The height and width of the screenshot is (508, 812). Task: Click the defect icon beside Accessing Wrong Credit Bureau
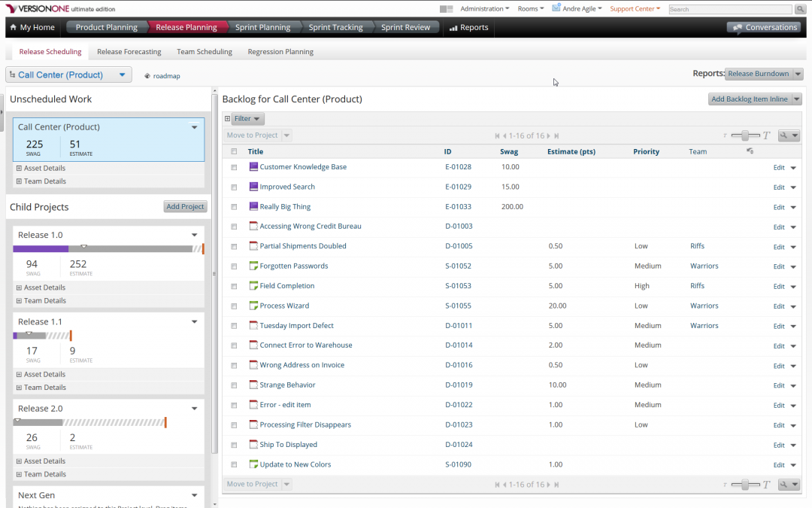[253, 226]
